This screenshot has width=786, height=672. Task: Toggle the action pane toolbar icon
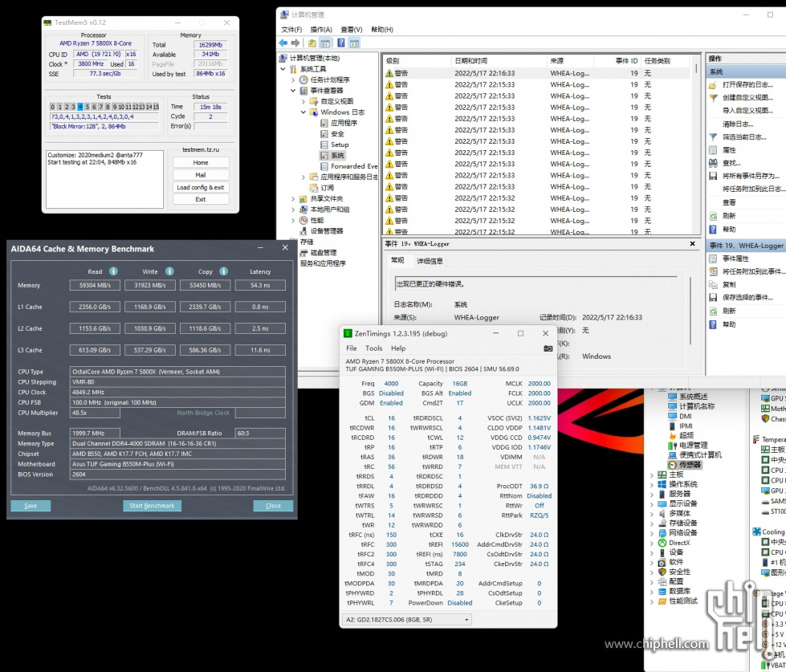click(354, 43)
